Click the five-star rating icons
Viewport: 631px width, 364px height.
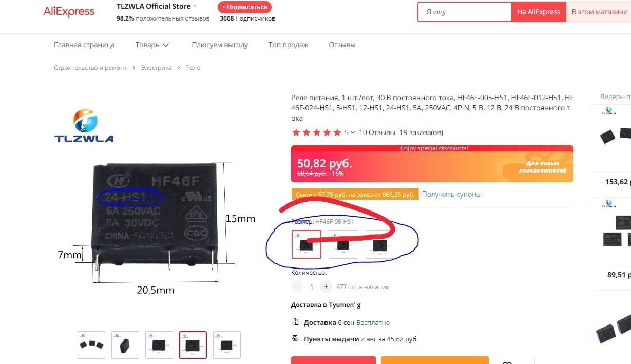pyautogui.click(x=316, y=132)
